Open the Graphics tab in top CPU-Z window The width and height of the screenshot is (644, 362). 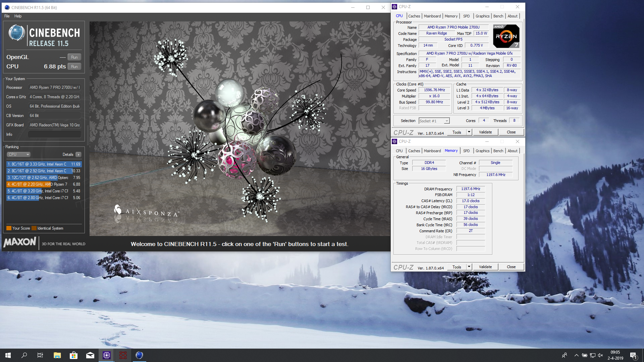pos(482,16)
